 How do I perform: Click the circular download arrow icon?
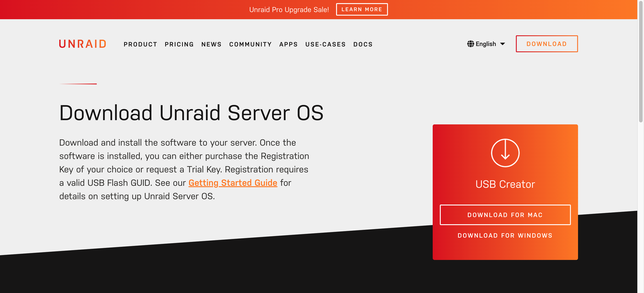[x=505, y=153]
